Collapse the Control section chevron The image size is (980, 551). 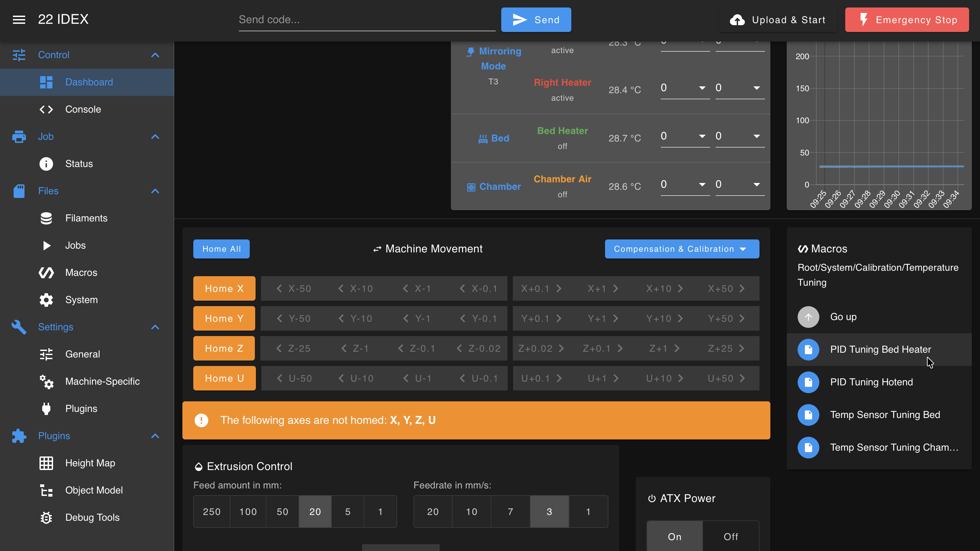(155, 55)
